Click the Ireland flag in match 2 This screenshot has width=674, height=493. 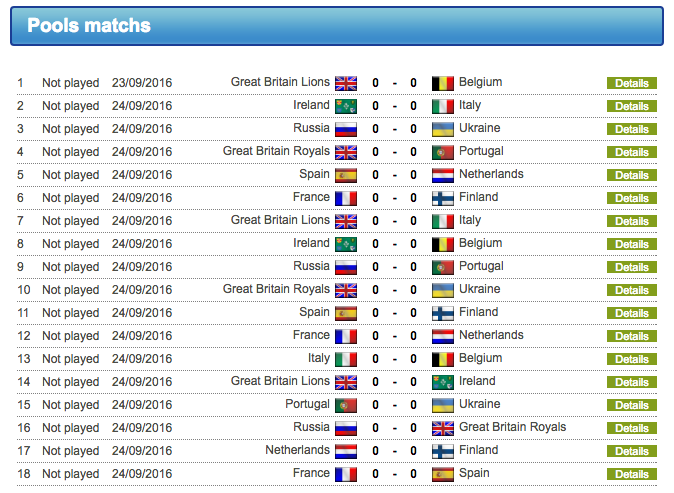tap(345, 106)
